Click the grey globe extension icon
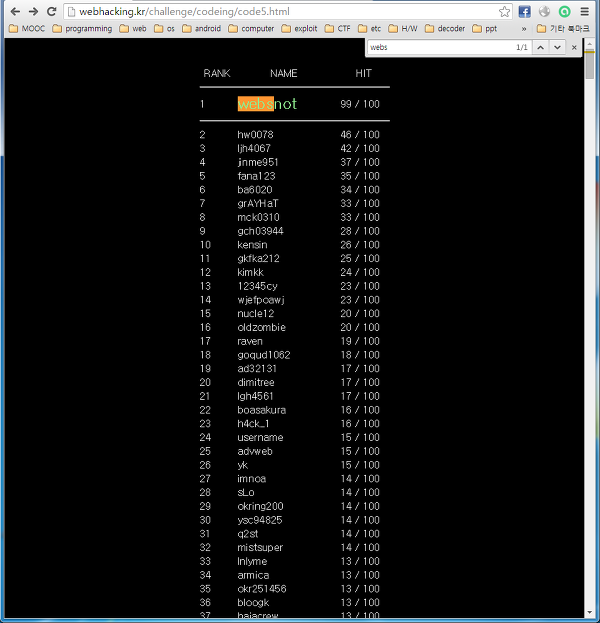The image size is (600, 623). [x=544, y=12]
